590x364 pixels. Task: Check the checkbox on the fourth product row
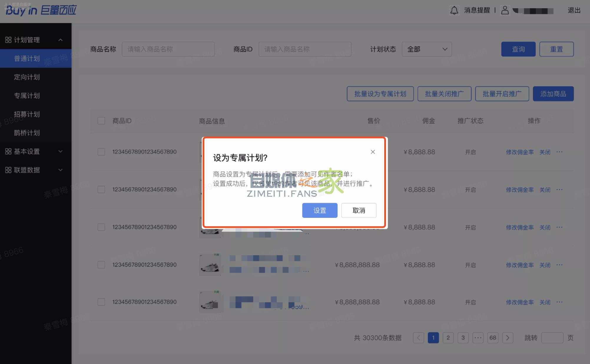[101, 265]
